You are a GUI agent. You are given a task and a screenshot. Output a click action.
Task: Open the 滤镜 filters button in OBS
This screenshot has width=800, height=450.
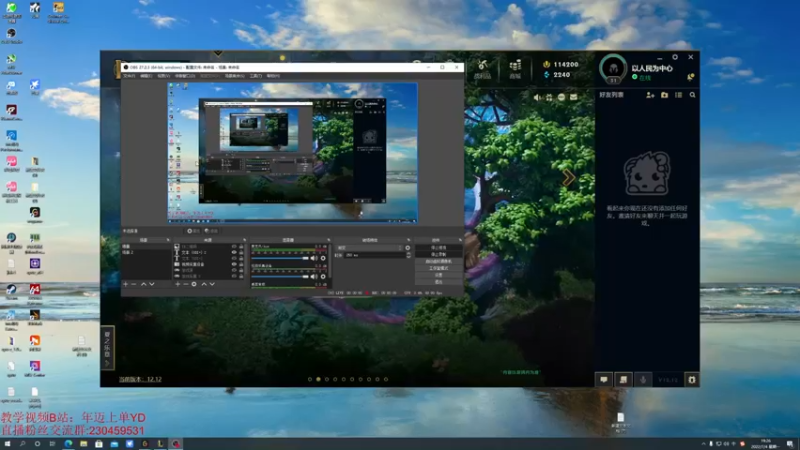tap(211, 231)
